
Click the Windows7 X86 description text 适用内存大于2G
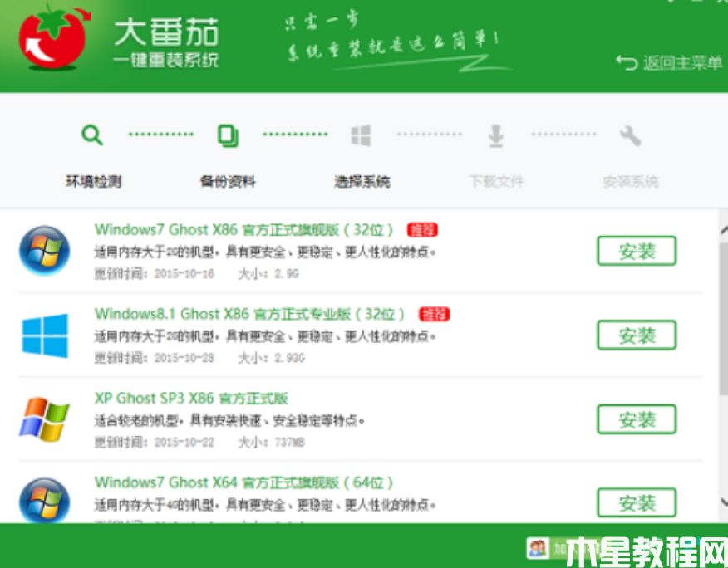pos(264,252)
